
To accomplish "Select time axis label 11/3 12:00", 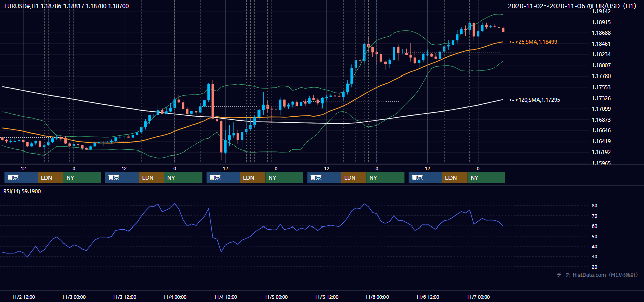I will 124,297.
